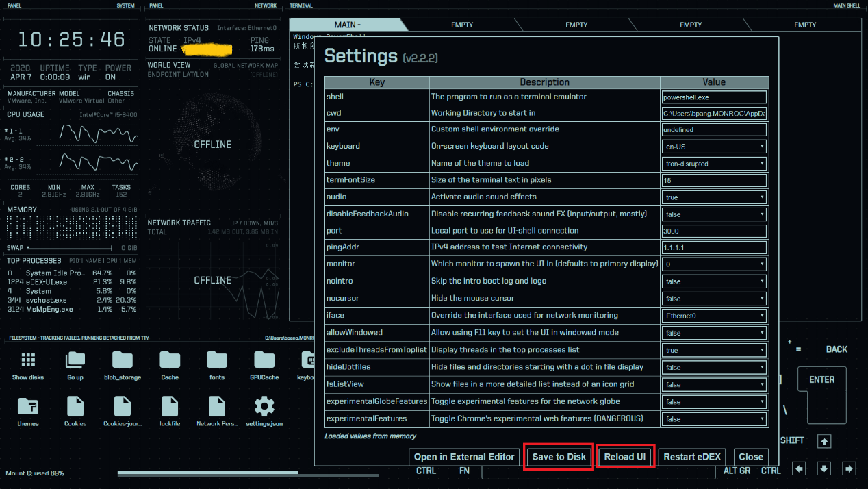Expand the iface Ethernet0 dropdown
This screenshot has width=868, height=489.
(714, 316)
